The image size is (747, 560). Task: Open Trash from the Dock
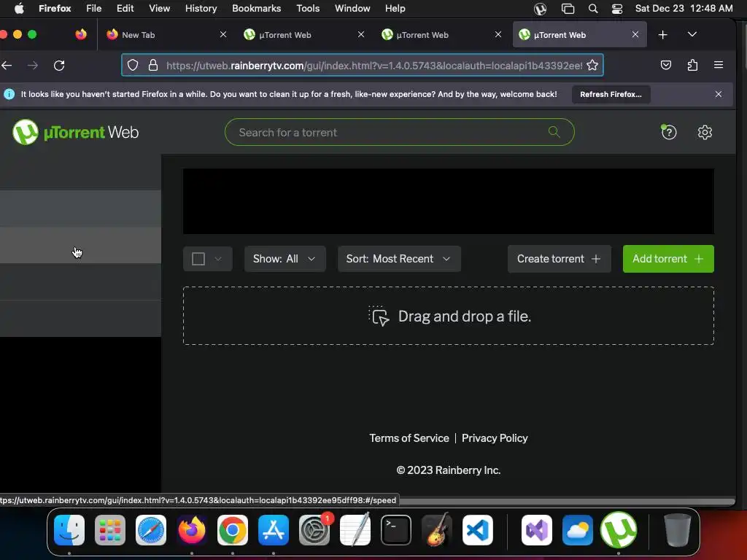pyautogui.click(x=677, y=529)
